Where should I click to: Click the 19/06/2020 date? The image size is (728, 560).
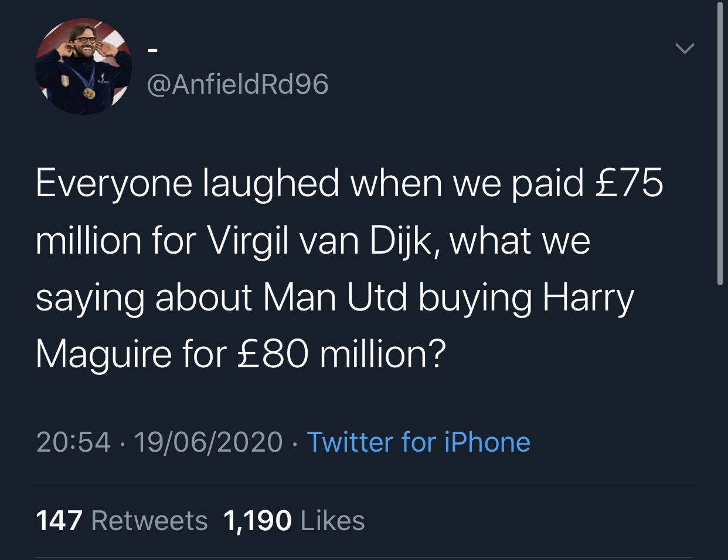pyautogui.click(x=209, y=442)
